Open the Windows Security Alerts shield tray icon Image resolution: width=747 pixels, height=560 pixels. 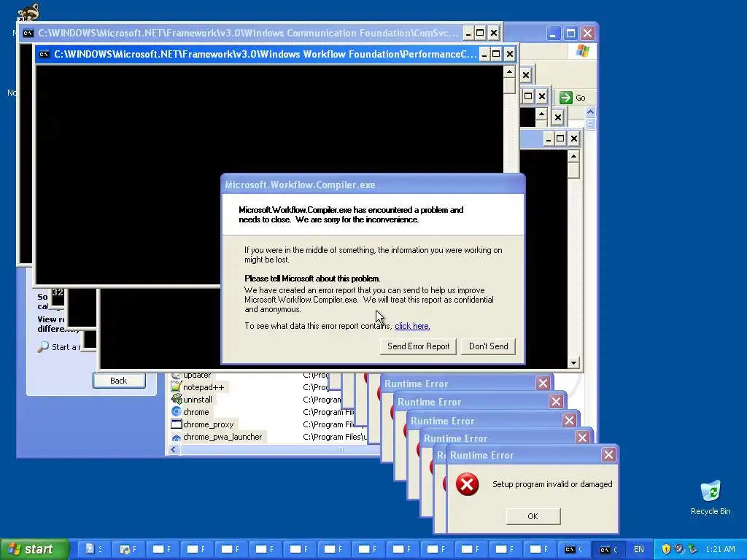pyautogui.click(x=666, y=549)
